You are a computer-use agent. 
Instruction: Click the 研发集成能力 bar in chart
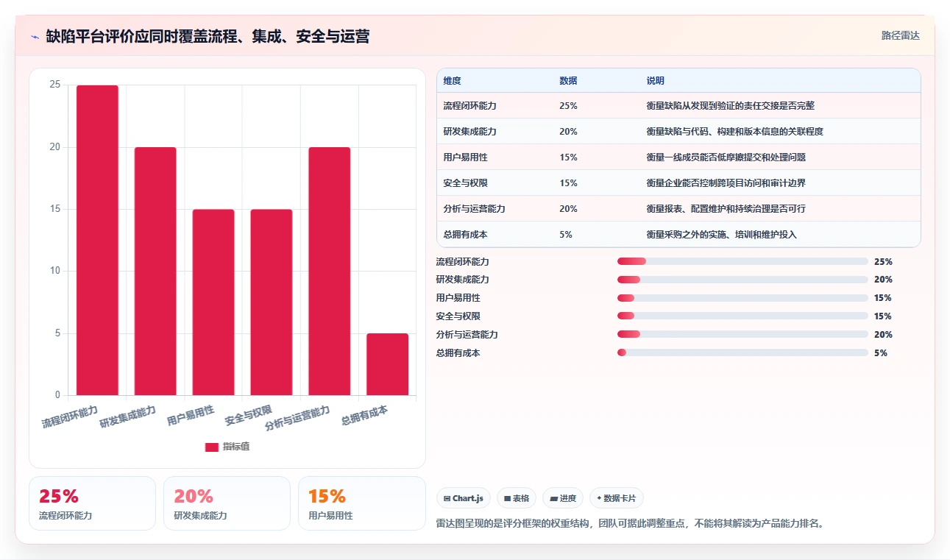tap(155, 271)
